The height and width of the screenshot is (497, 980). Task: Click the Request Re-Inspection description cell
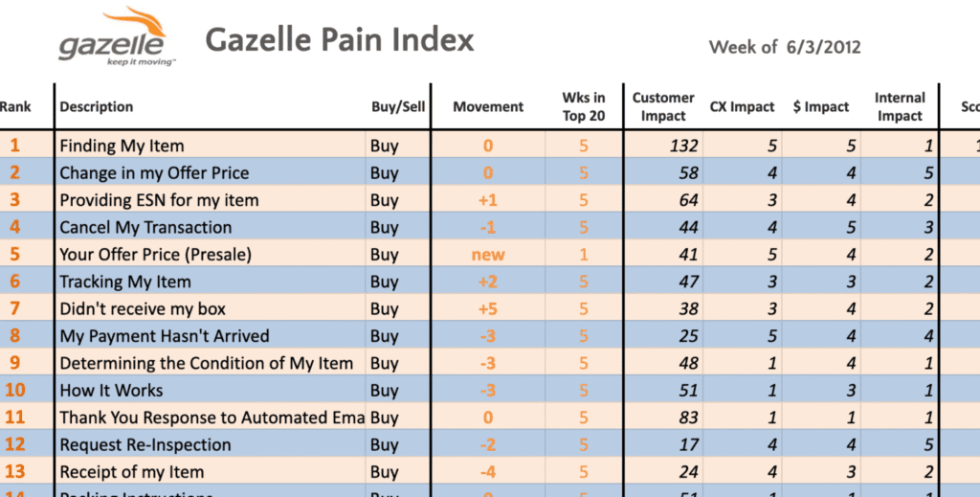[x=145, y=445]
